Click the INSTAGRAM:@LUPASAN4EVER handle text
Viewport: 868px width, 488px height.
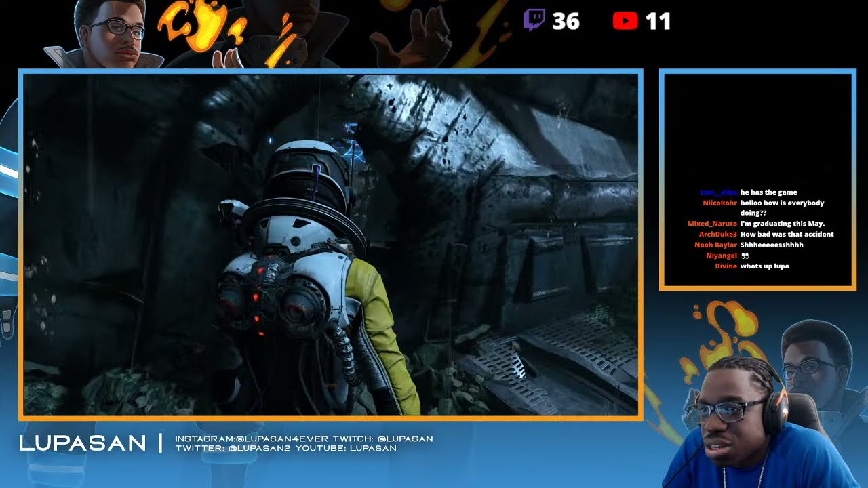click(x=252, y=439)
